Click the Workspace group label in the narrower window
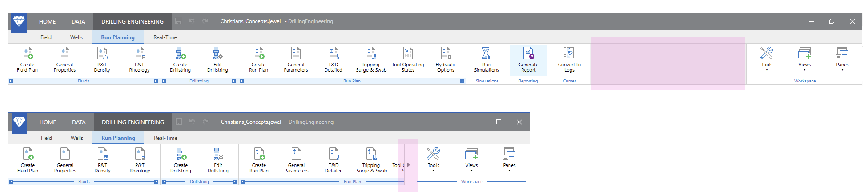This screenshot has width=868, height=196. pos(472,182)
